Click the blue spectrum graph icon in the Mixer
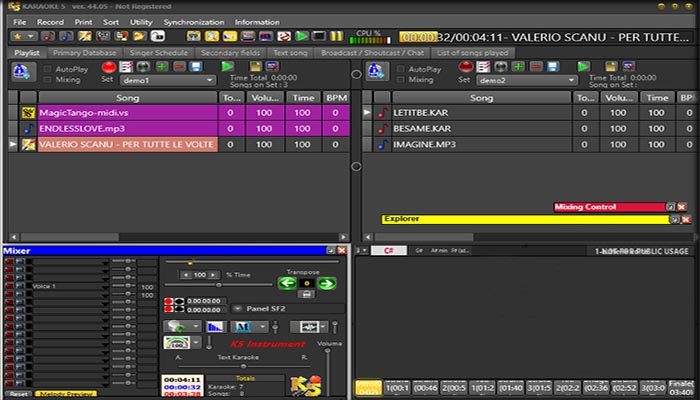 [x=216, y=327]
